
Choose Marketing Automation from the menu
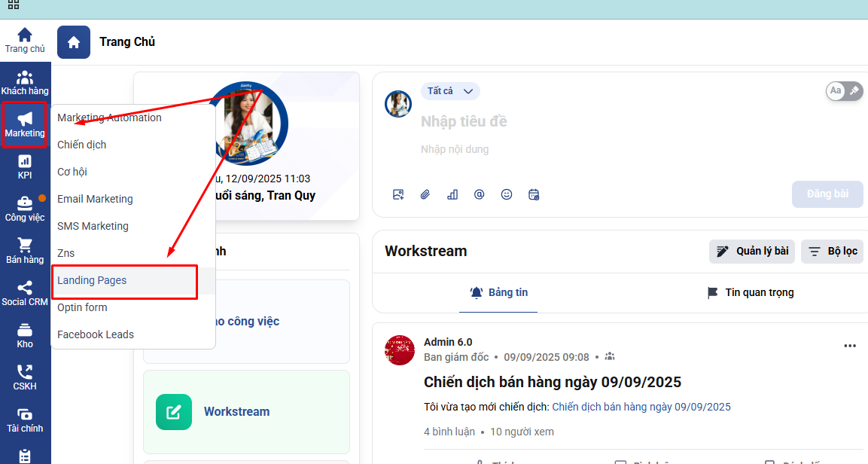click(110, 118)
